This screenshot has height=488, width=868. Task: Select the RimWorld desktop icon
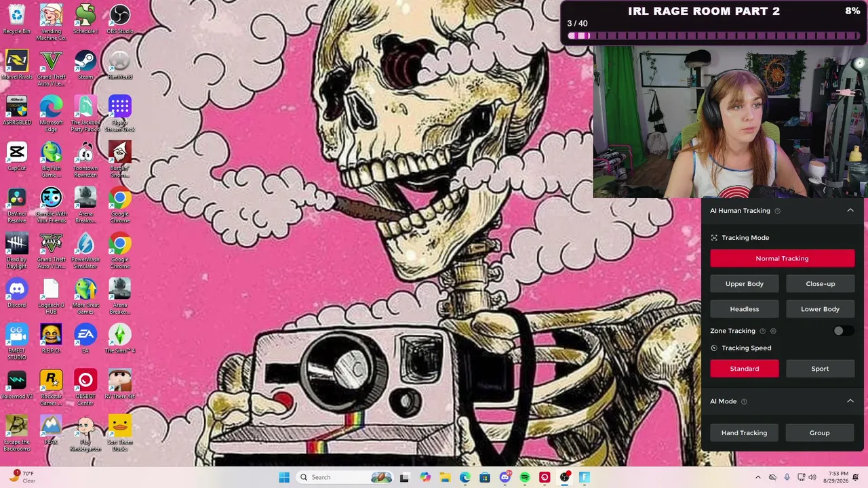[x=120, y=64]
